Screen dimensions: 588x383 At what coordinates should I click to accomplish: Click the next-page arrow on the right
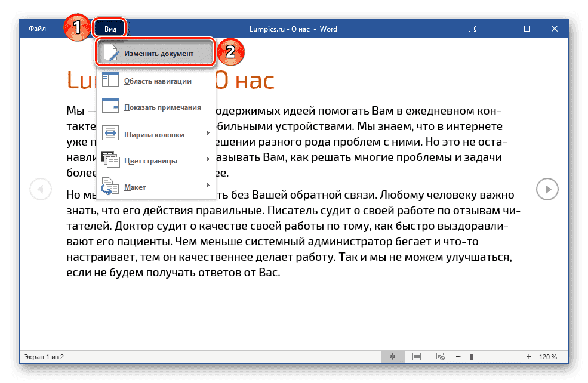click(x=547, y=189)
